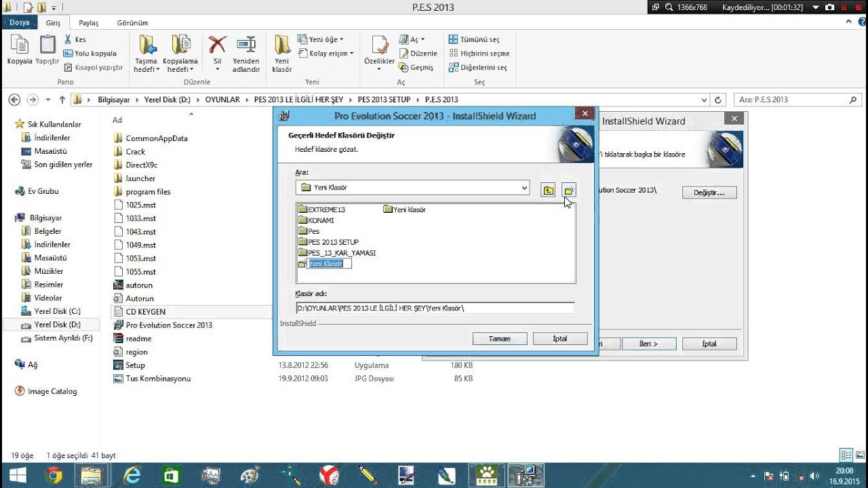Open Google Chrome from the taskbar
Viewport: 868px width, 488px height.
click(x=54, y=475)
